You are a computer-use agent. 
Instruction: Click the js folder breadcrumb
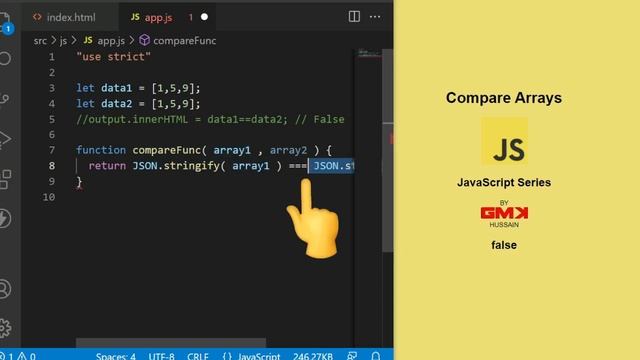coord(63,40)
